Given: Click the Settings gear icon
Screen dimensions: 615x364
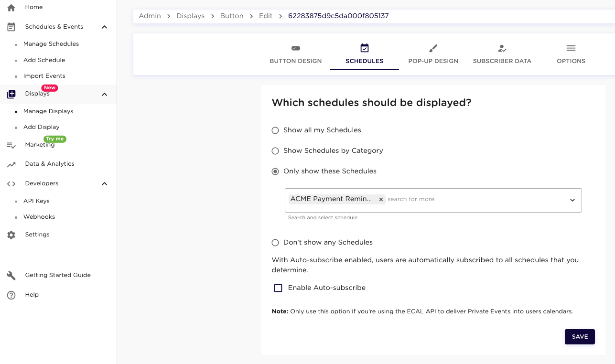Looking at the screenshot, I should (x=11, y=235).
